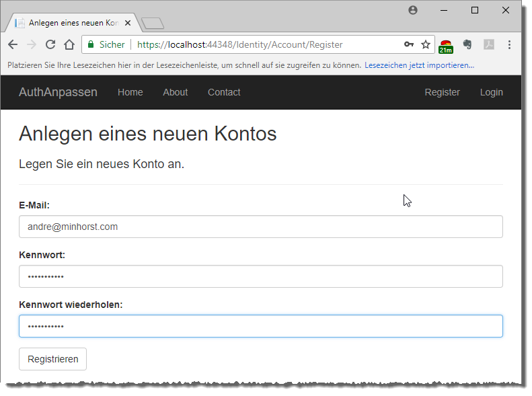Focus the E-Mail input field
Screen dimensions: 532x396
[261, 227]
